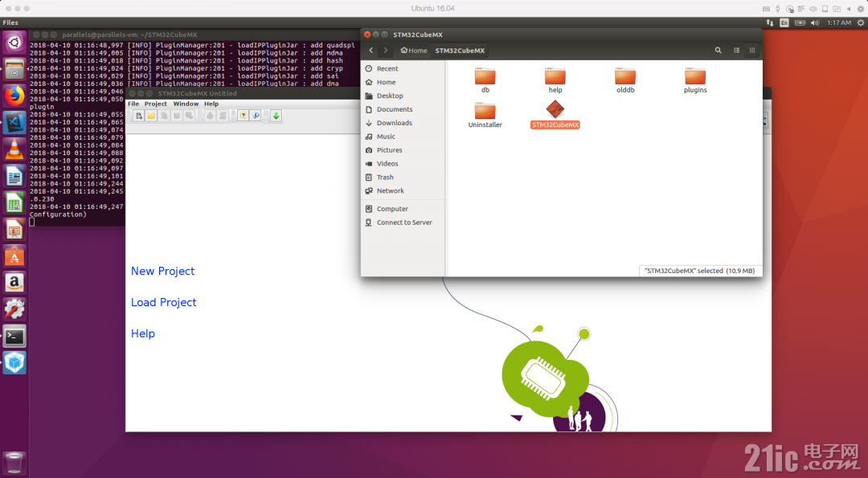868x478 pixels.
Task: Launch Firefox from the dock
Action: [x=14, y=96]
